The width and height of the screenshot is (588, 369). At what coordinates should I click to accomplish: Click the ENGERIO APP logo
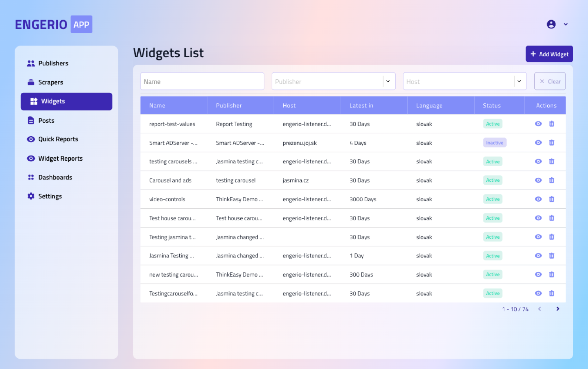click(54, 24)
